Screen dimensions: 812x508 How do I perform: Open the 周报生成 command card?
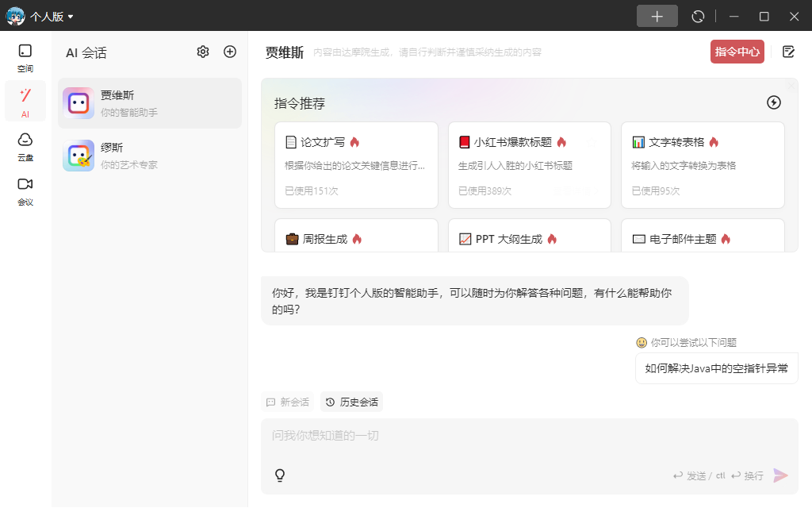[356, 236]
